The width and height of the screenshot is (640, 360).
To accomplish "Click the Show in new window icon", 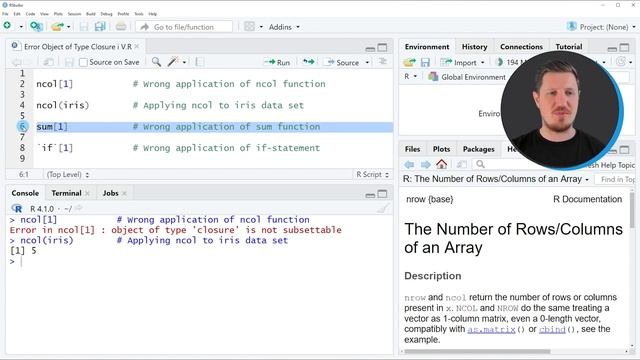I will click(x=49, y=62).
